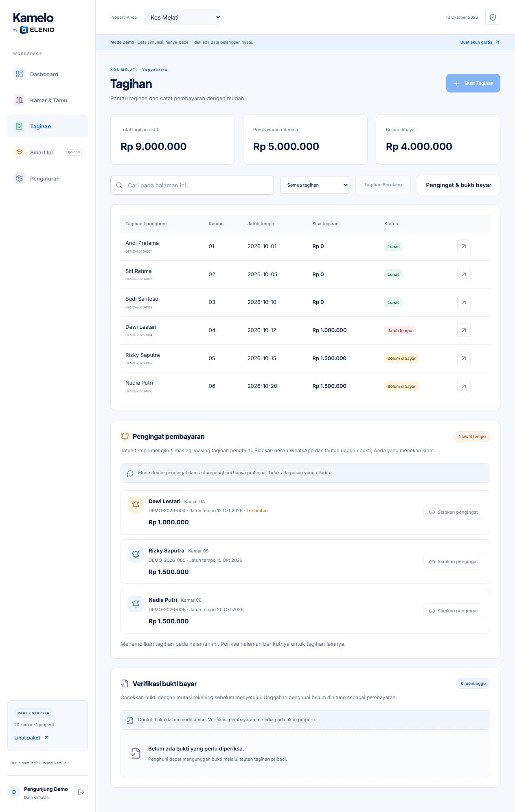Open the Dashboard icon in sidebar
This screenshot has height=812, width=515.
point(19,74)
